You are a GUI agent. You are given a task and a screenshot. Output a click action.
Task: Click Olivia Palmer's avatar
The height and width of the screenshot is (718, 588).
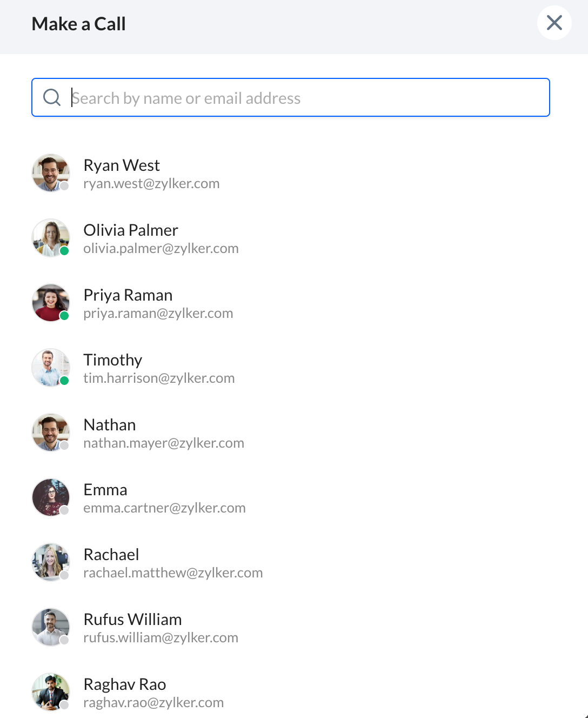[51, 238]
